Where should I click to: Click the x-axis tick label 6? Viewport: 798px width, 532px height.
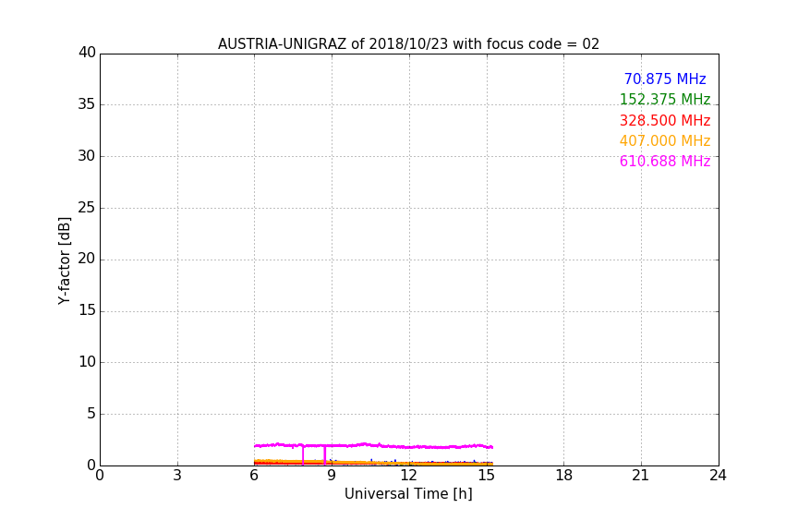pos(254,476)
